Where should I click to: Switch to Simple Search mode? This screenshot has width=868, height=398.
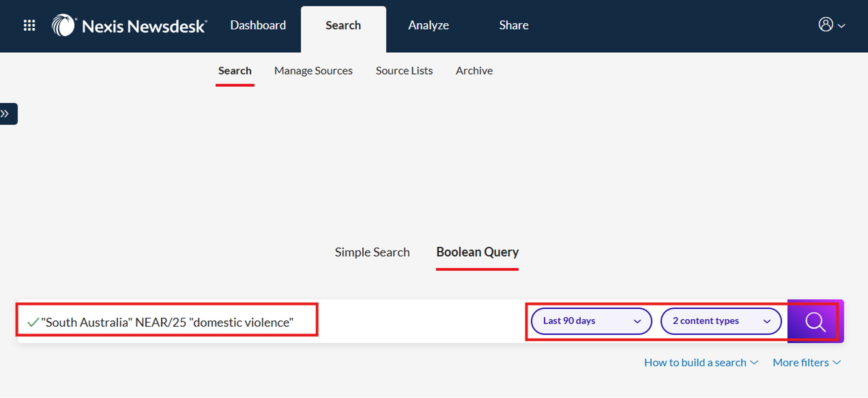click(x=372, y=252)
